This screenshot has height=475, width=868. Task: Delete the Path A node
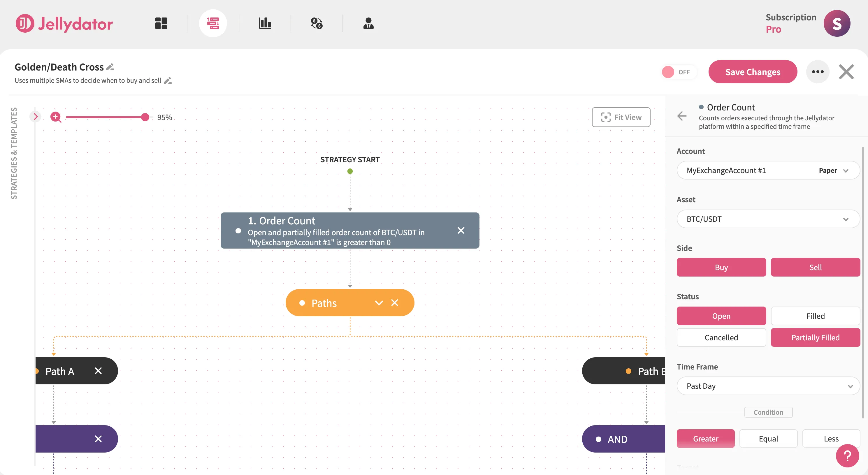click(x=98, y=371)
